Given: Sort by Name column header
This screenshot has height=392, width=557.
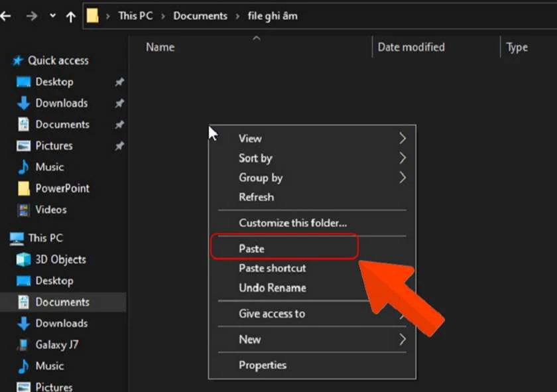Looking at the screenshot, I should click(x=160, y=47).
